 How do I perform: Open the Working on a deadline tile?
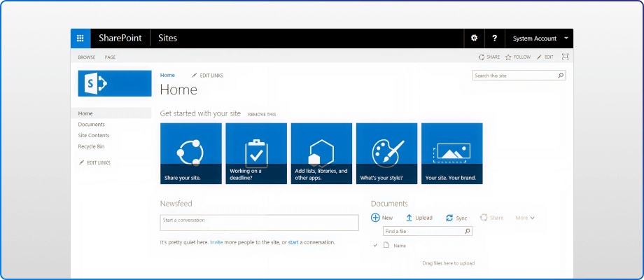(256, 153)
